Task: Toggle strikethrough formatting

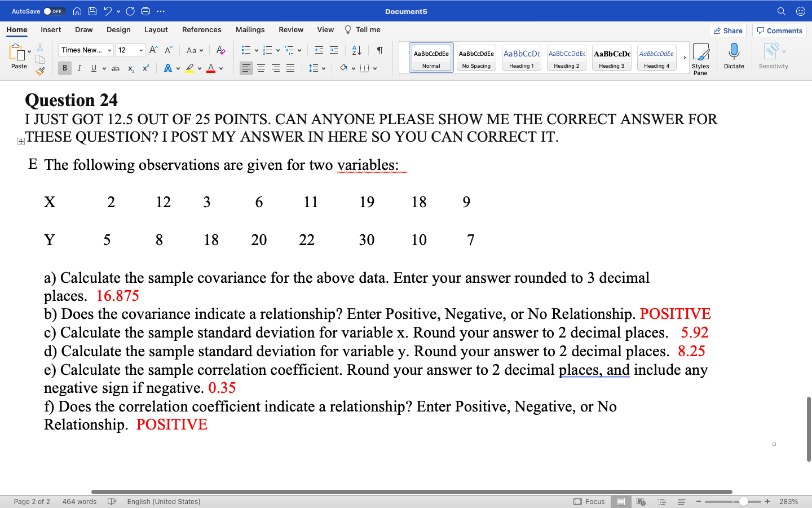Action: pos(116,68)
